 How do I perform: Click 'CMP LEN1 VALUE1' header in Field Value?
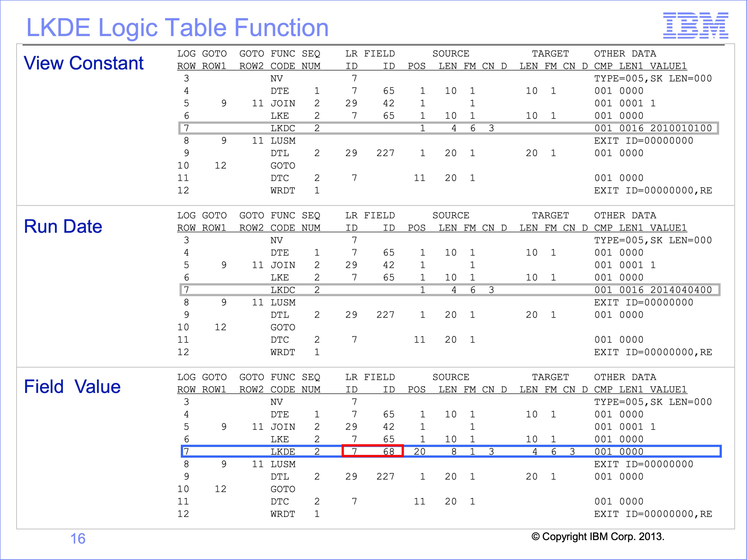[x=640, y=389]
